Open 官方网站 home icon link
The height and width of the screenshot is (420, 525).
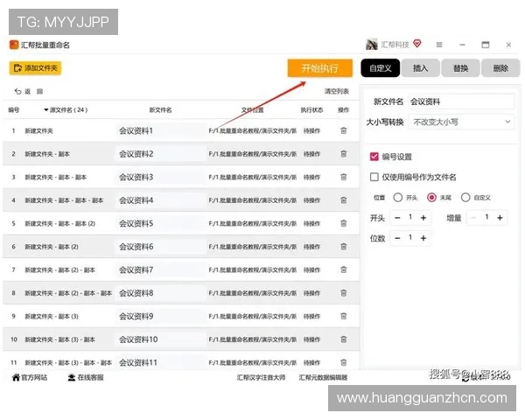(16, 377)
